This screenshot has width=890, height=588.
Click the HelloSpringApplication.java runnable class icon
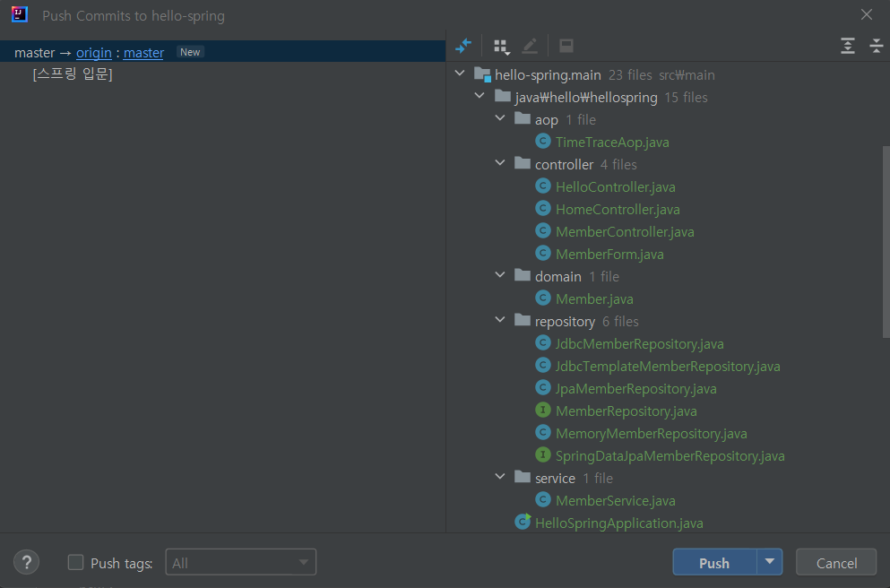pyautogui.click(x=523, y=523)
